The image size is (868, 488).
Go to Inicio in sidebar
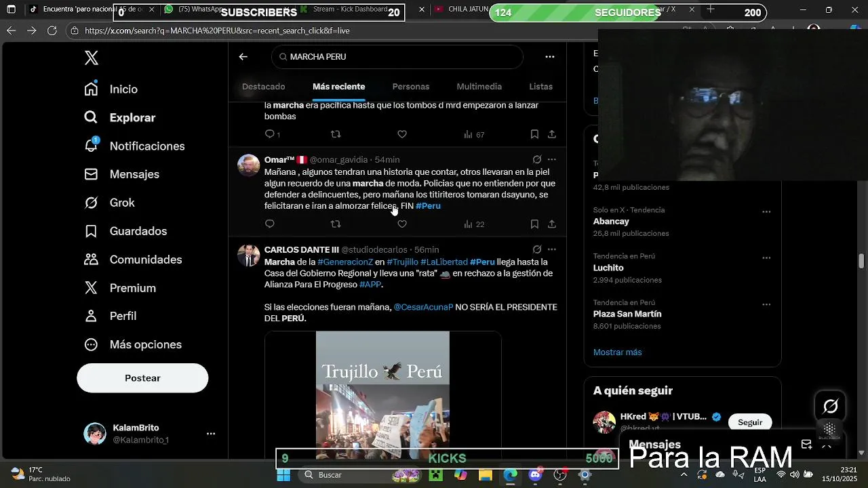click(111, 89)
